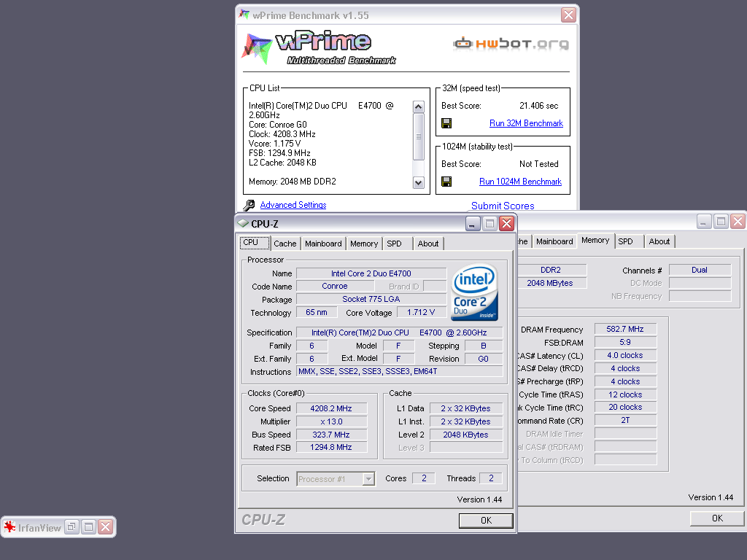Click the Cycle Time tRAS value 12 clocks
This screenshot has width=747, height=560.
pyautogui.click(x=625, y=394)
